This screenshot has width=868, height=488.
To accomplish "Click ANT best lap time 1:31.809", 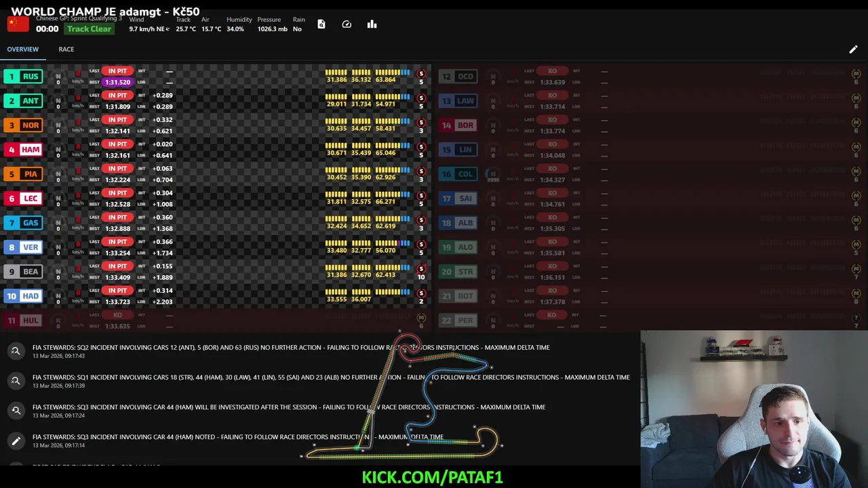I will (117, 106).
